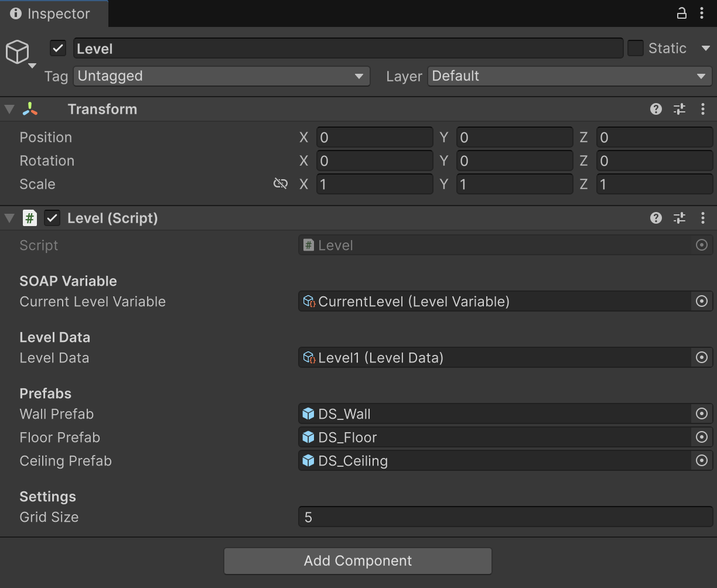The height and width of the screenshot is (588, 717).
Task: Open Inspector panel more options menu
Action: point(702,13)
